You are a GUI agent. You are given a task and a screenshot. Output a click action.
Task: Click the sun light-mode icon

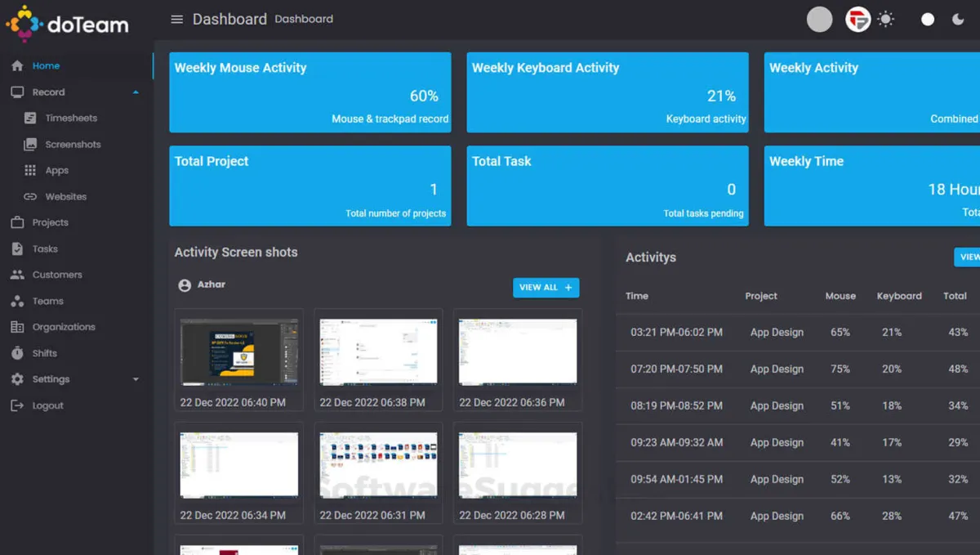click(885, 19)
